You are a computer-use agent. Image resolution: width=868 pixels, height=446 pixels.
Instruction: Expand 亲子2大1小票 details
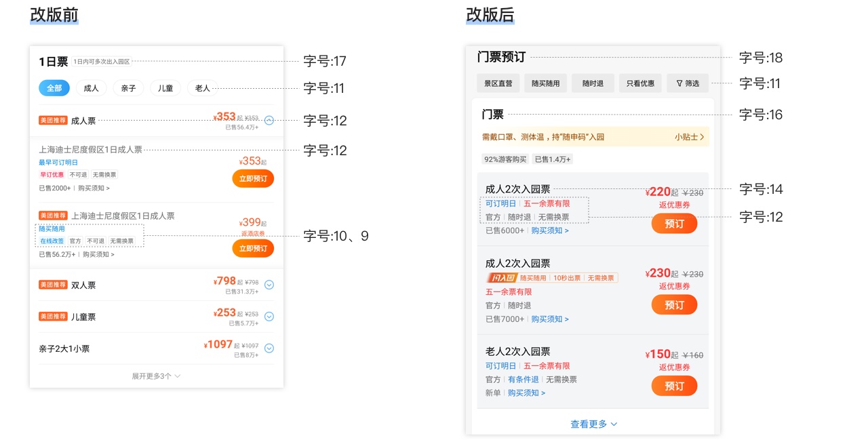tap(269, 348)
